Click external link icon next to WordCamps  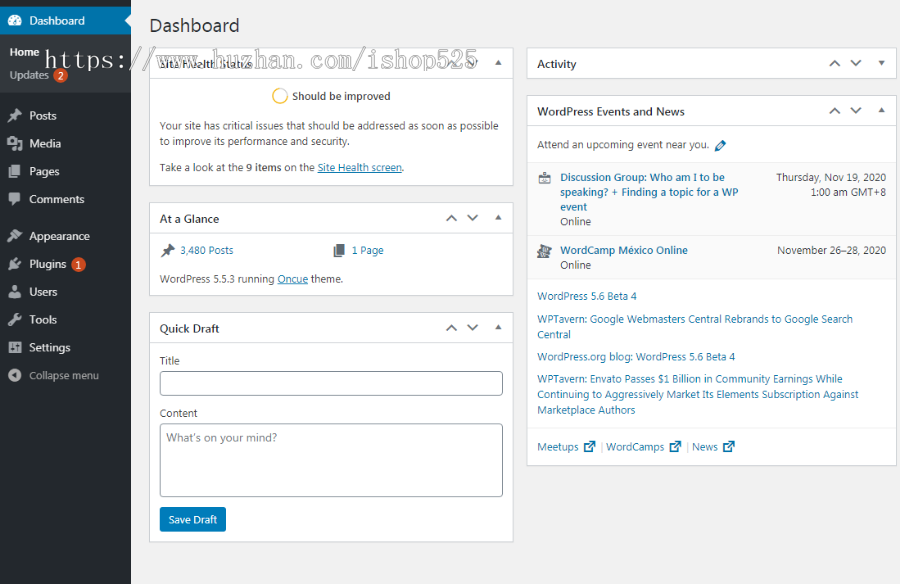click(675, 447)
